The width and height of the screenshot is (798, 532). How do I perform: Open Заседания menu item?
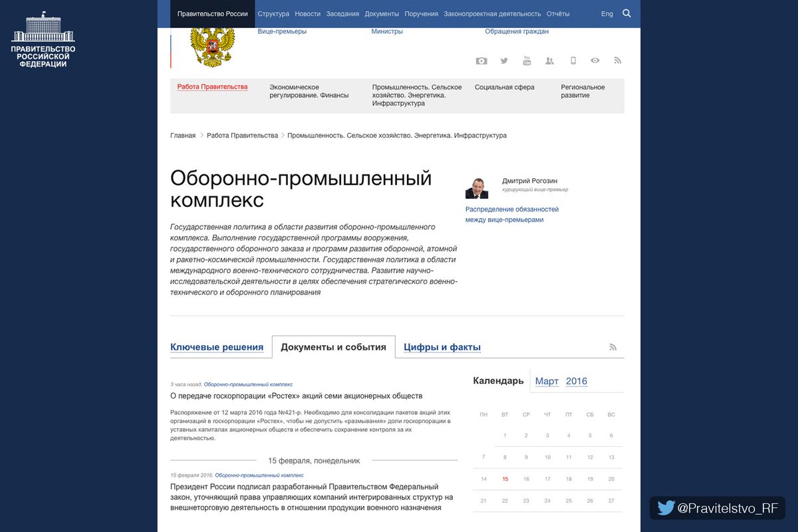342,13
